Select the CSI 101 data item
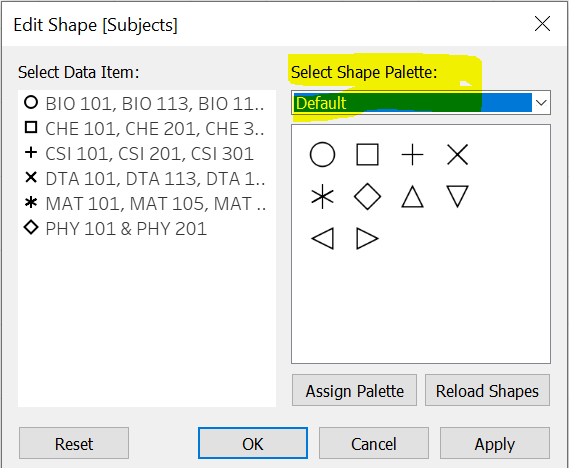The height and width of the screenshot is (468, 569). tap(145, 153)
